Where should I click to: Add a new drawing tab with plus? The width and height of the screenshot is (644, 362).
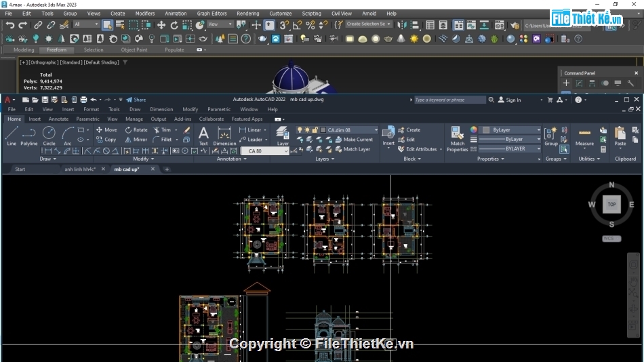(167, 169)
